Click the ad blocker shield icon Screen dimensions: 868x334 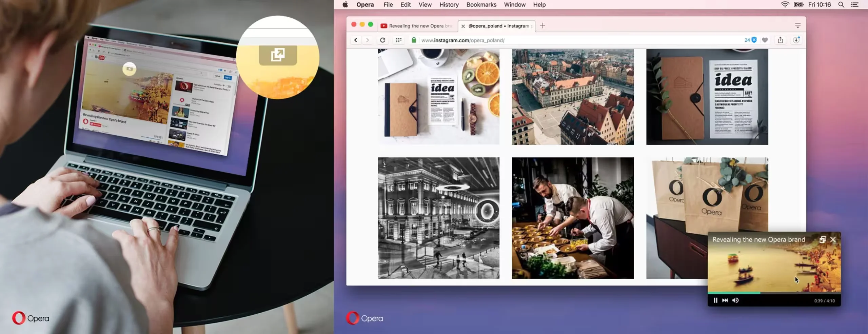point(754,40)
